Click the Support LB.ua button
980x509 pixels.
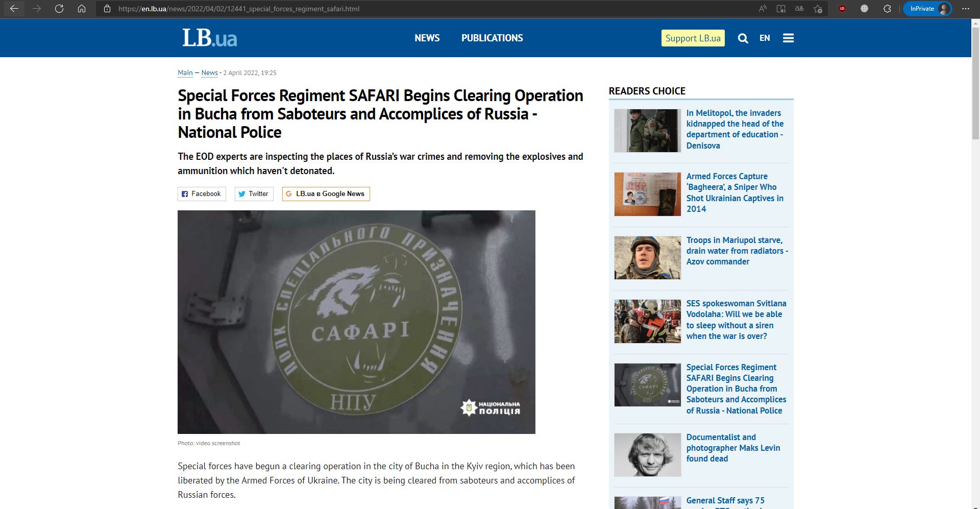[x=693, y=38]
